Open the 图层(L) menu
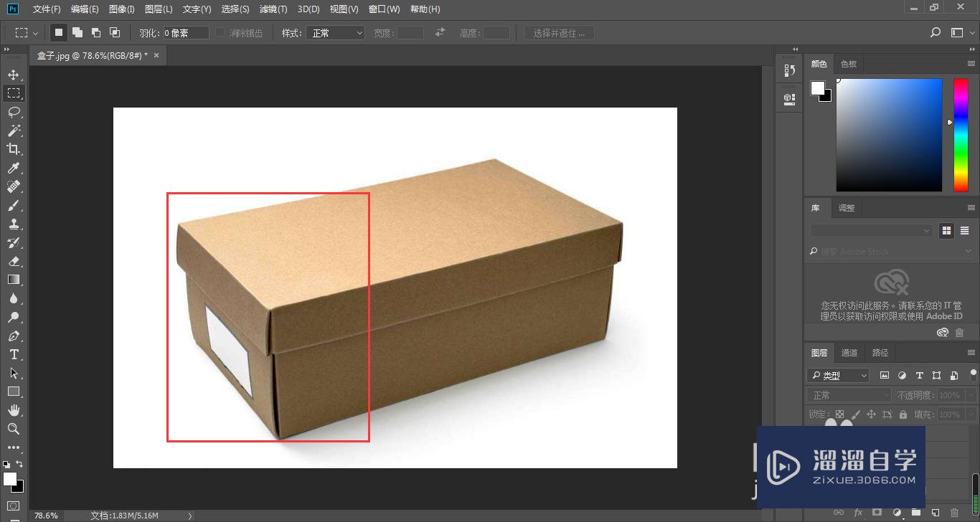The height and width of the screenshot is (522, 980). [159, 9]
